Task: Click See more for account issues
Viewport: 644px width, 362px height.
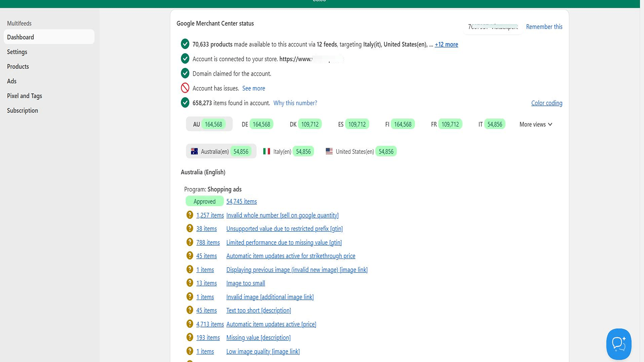Action: coord(254,88)
